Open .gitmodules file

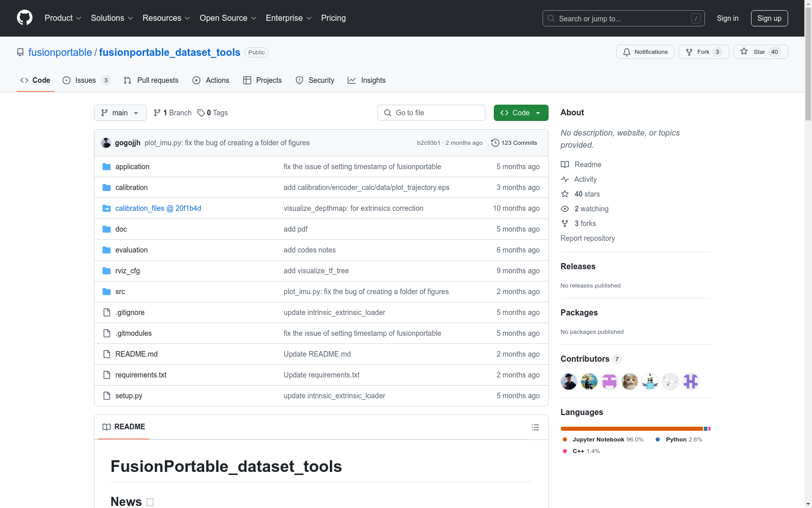tap(133, 333)
